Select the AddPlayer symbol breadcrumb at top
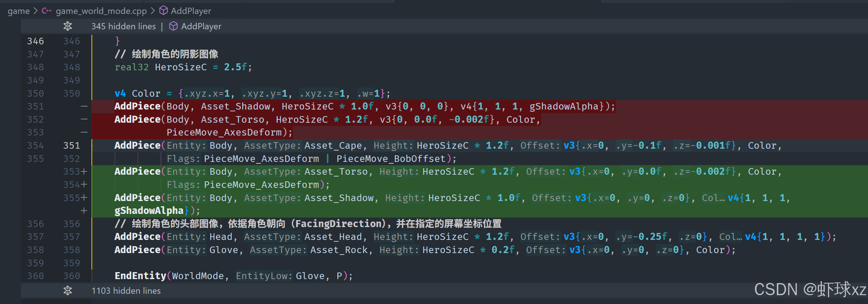The height and width of the screenshot is (304, 868). coord(191,11)
